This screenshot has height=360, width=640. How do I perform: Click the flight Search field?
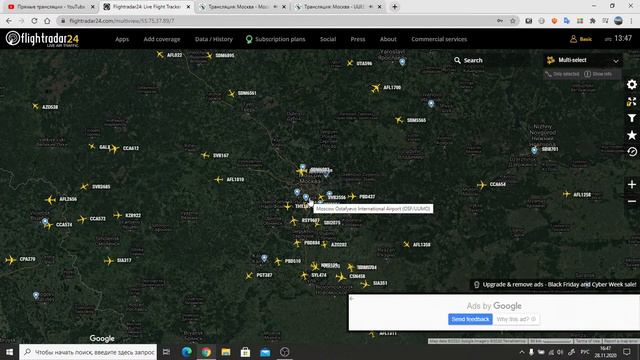click(x=492, y=60)
